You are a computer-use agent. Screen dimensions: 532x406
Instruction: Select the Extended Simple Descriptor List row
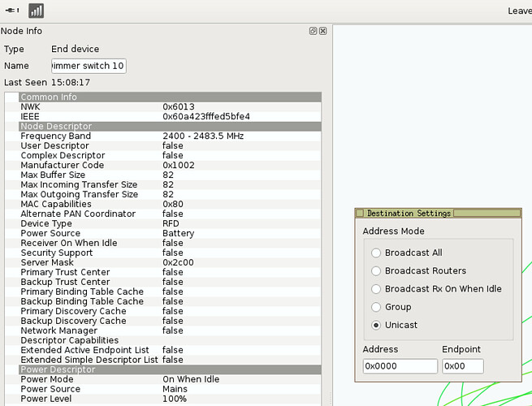pos(163,360)
